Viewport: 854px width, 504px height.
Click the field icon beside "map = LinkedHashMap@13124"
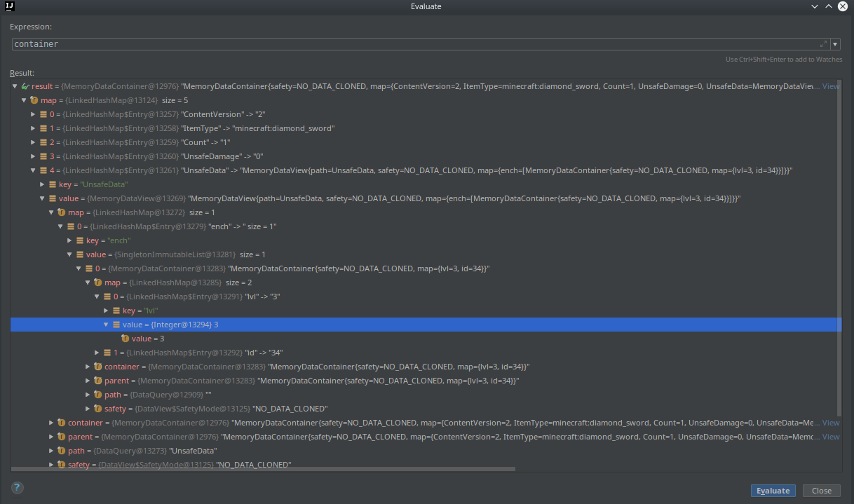(x=34, y=100)
